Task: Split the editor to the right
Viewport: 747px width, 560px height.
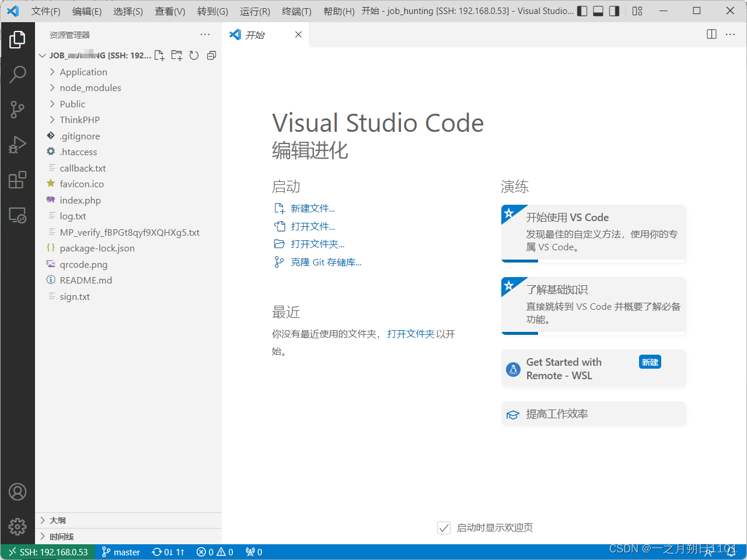Action: (711, 34)
